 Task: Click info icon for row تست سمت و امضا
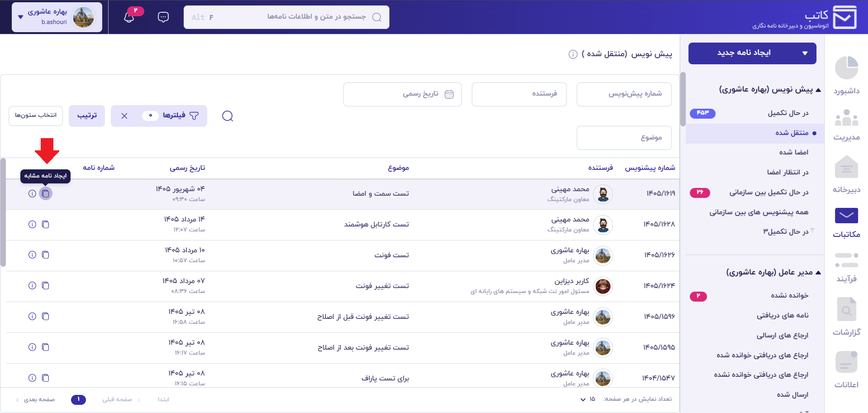click(32, 193)
